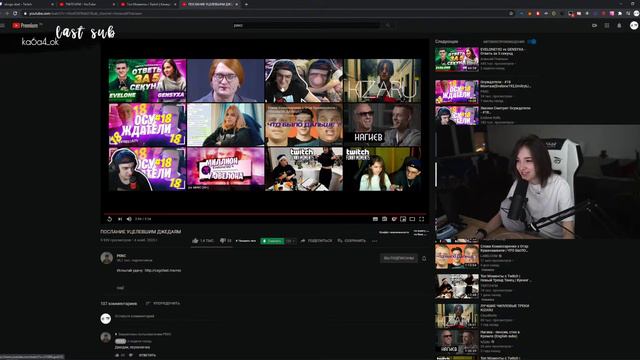This screenshot has height=360, width=640.
Task: Open the 'Миллион Эвелона' end-screen thumbnail
Action: pyautogui.click(x=225, y=169)
